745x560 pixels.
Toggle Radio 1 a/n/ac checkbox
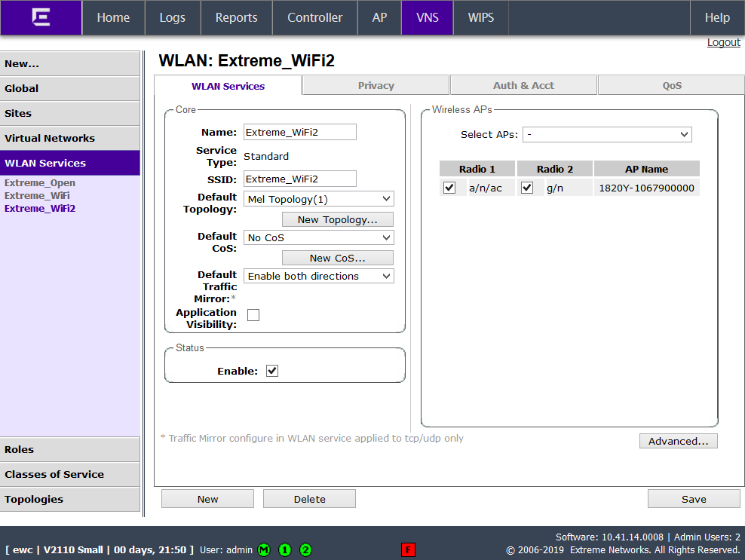pyautogui.click(x=449, y=188)
